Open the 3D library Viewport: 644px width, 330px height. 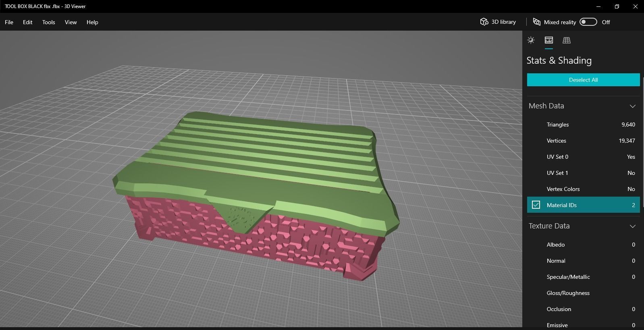pyautogui.click(x=498, y=22)
